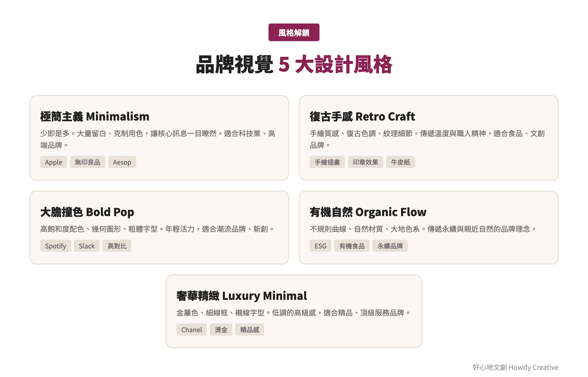Image resolution: width=588 pixels, height=377 pixels.
Task: Click the 復古手感 Retro Craft card title
Action: pos(362,116)
